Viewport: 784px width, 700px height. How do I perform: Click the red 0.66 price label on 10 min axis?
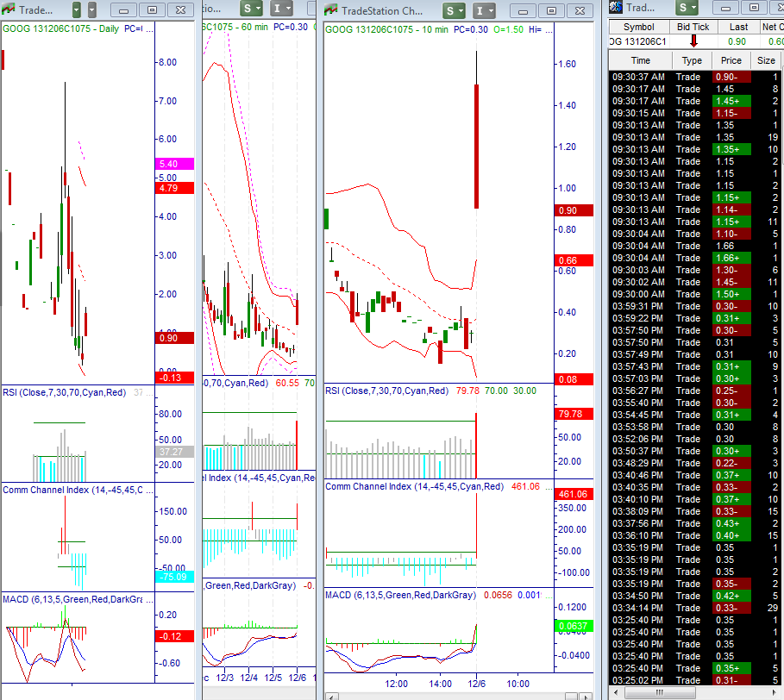coord(574,260)
